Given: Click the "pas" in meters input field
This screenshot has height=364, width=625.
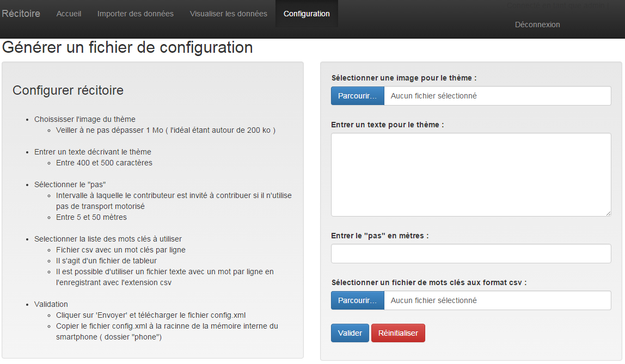Looking at the screenshot, I should tap(470, 254).
